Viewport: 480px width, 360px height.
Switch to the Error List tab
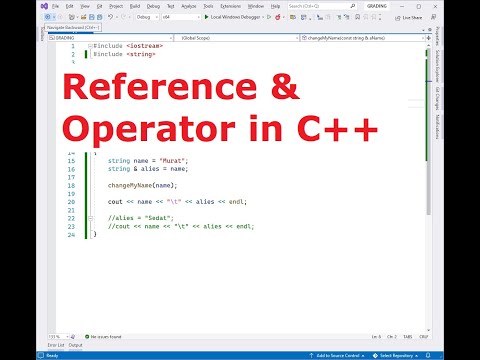click(x=56, y=345)
